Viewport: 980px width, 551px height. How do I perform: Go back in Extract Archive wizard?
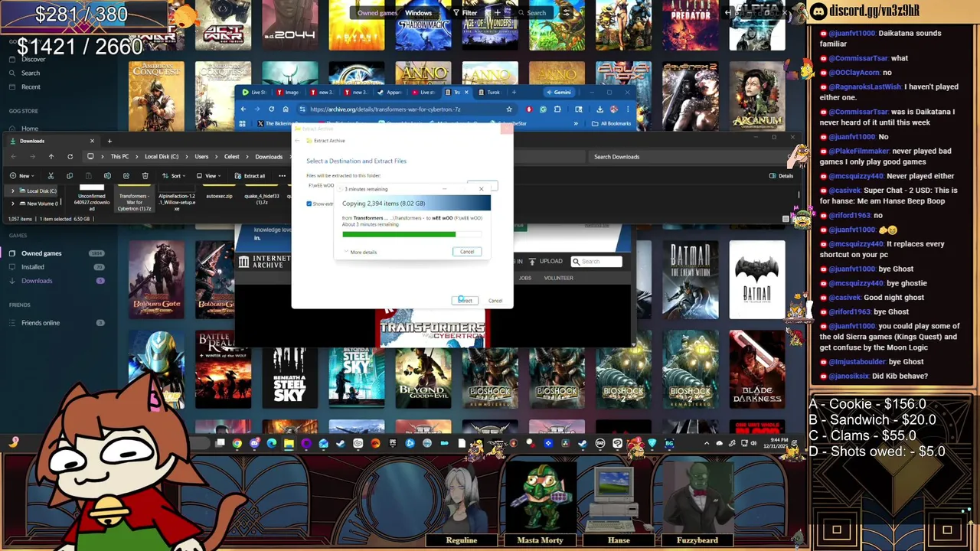click(298, 141)
